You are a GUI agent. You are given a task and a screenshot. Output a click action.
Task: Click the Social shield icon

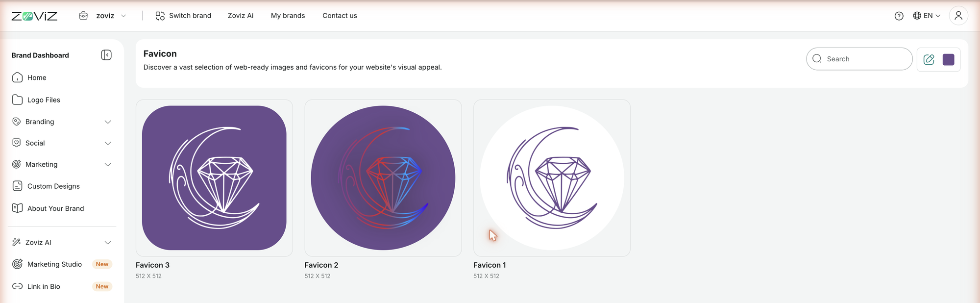click(x=17, y=143)
